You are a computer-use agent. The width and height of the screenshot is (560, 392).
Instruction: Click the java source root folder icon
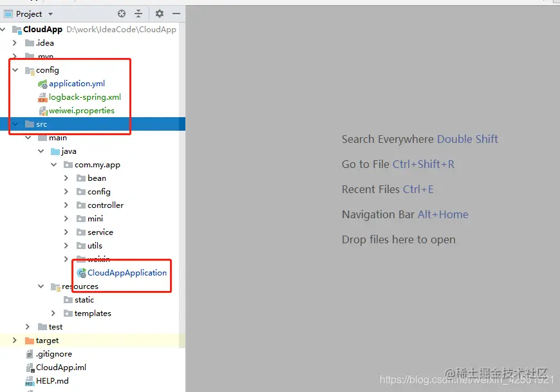[x=55, y=151]
